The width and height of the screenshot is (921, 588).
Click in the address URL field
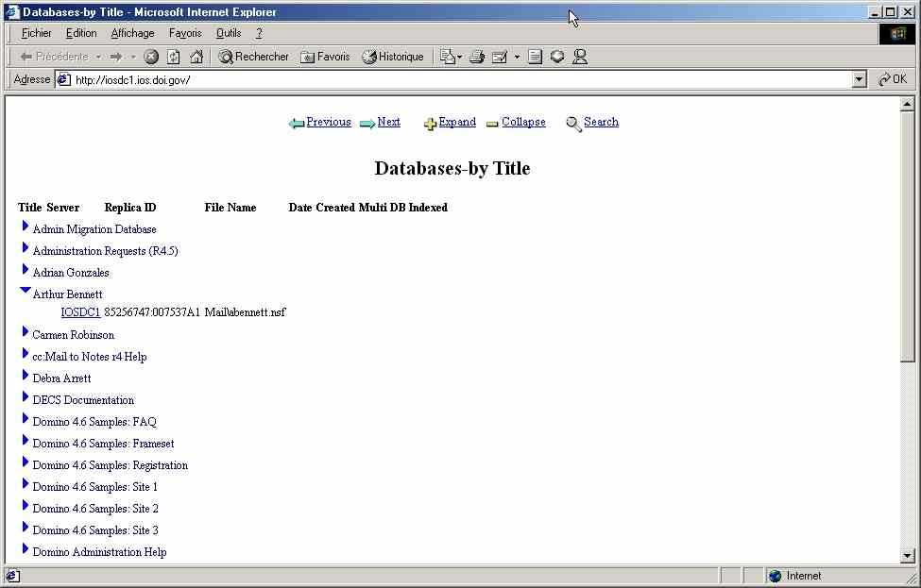pyautogui.click(x=461, y=80)
